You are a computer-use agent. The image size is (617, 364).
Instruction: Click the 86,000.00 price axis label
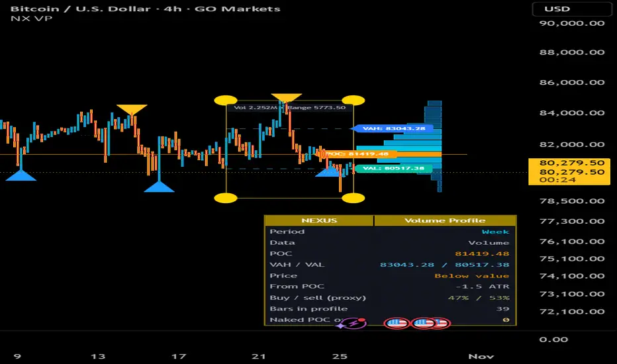pyautogui.click(x=572, y=82)
